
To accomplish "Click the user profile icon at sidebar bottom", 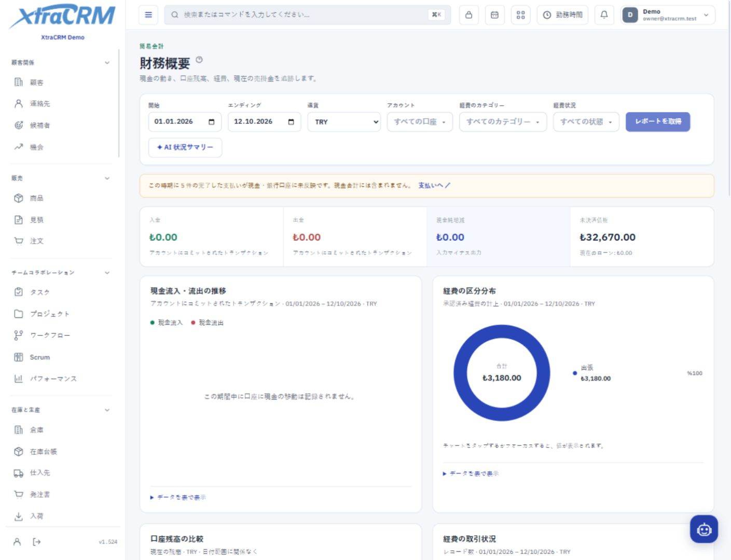I will [x=17, y=542].
